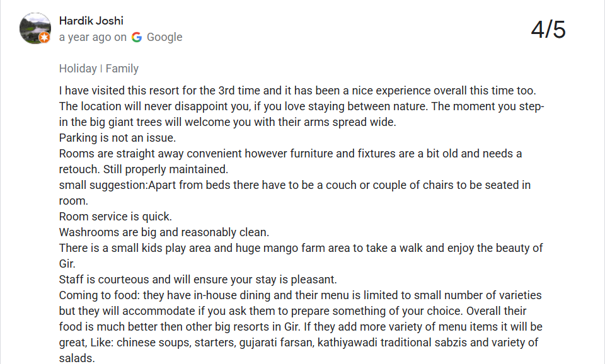Click the 'a year ago on' timestamp

[x=93, y=37]
